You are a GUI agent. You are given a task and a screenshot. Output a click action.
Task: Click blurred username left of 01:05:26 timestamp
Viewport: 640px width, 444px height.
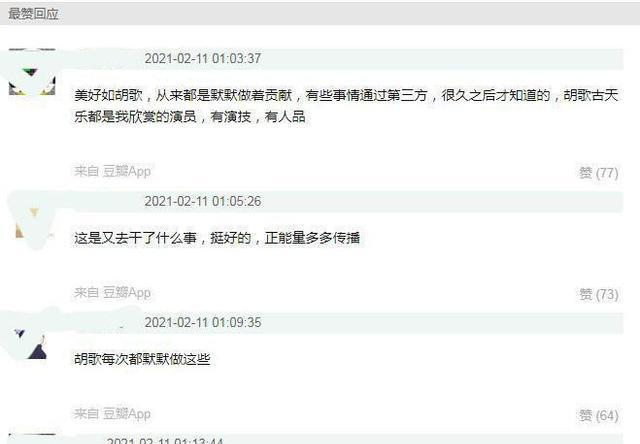108,201
